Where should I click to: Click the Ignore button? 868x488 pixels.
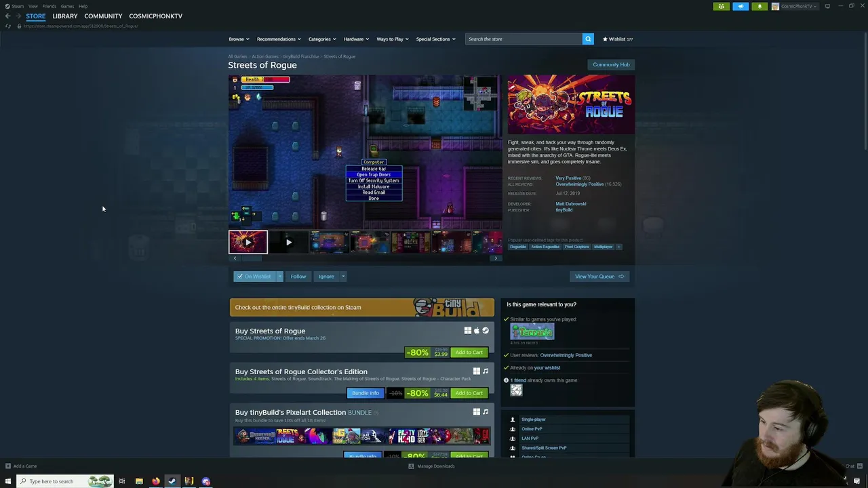326,277
